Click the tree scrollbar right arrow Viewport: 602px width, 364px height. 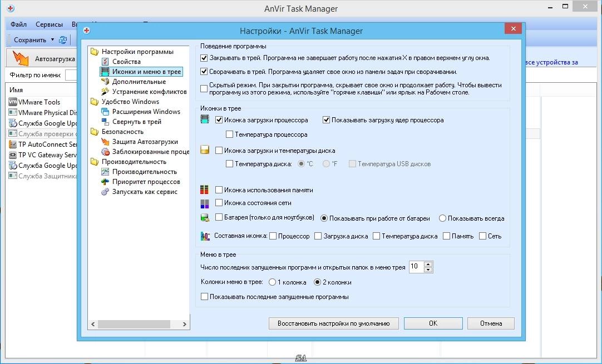pyautogui.click(x=184, y=324)
